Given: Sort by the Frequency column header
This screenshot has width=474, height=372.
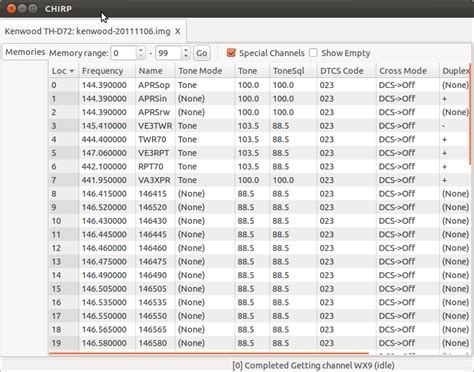Looking at the screenshot, I should point(107,71).
